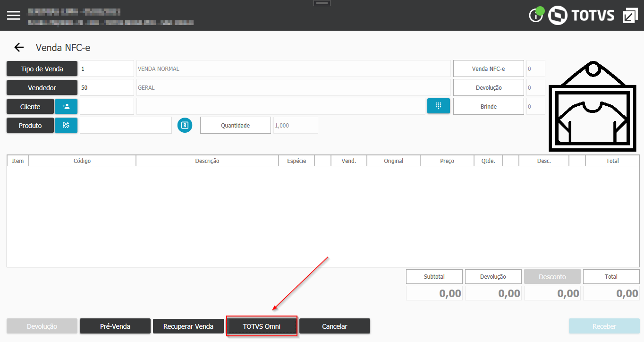Click the Subtotal label button
The height and width of the screenshot is (342, 644).
click(434, 276)
